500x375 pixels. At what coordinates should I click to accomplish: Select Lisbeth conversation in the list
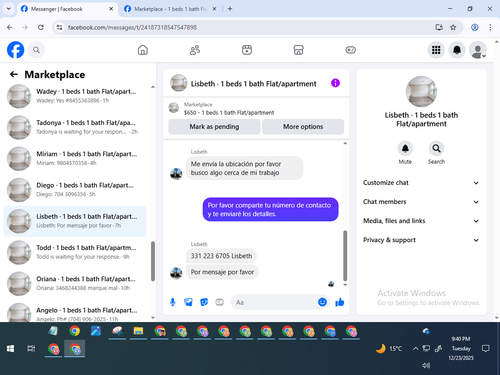(x=75, y=221)
